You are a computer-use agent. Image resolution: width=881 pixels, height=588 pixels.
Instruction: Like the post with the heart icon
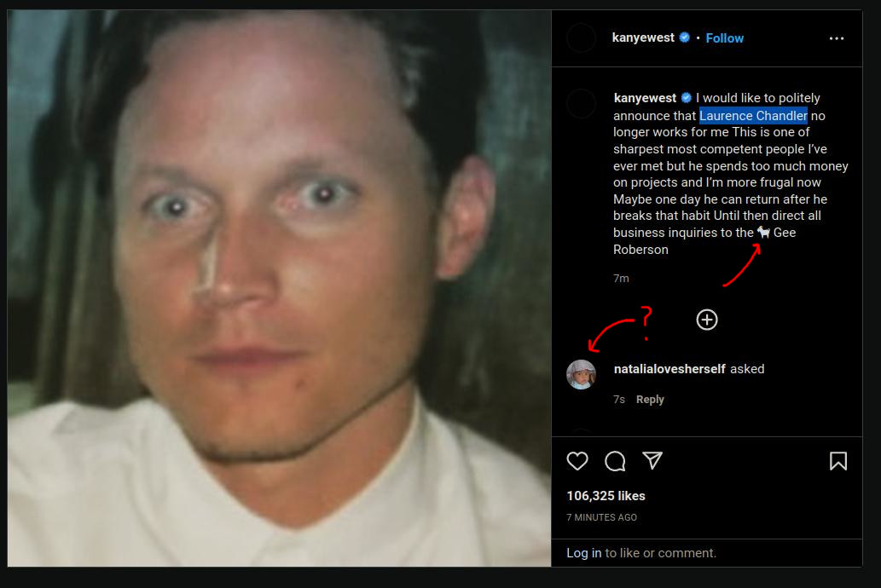click(577, 461)
